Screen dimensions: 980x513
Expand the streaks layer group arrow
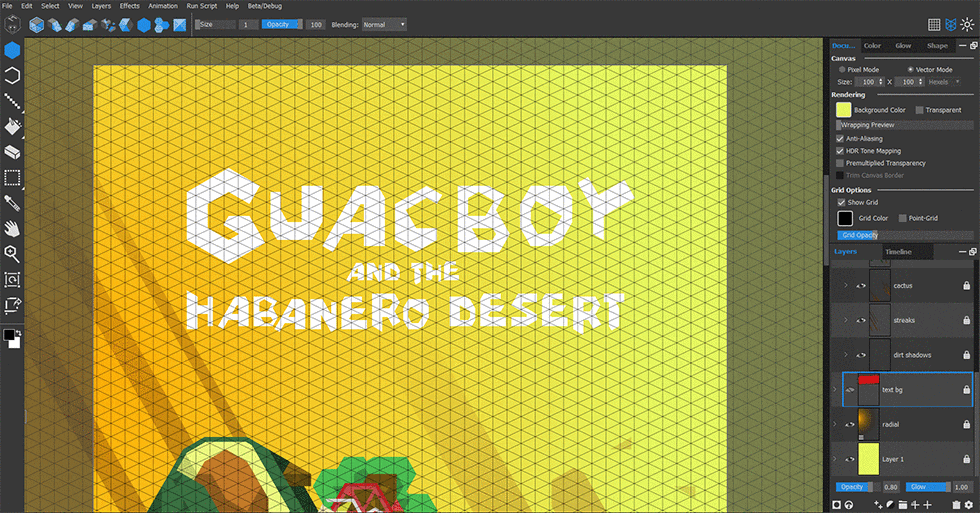pos(845,321)
